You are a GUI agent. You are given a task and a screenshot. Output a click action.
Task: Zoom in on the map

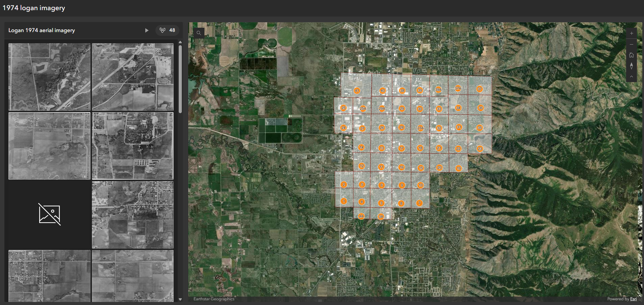click(x=631, y=33)
